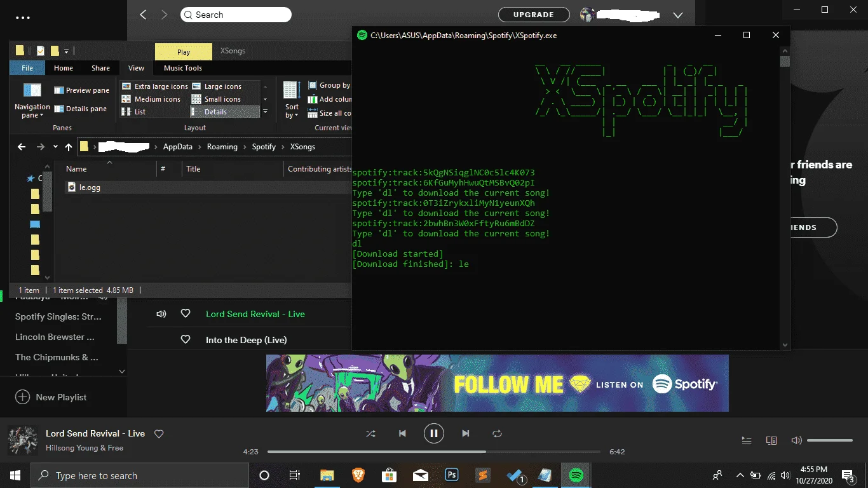Viewport: 868px width, 488px height.
Task: Open the Sort by dropdown
Action: pyautogui.click(x=292, y=100)
